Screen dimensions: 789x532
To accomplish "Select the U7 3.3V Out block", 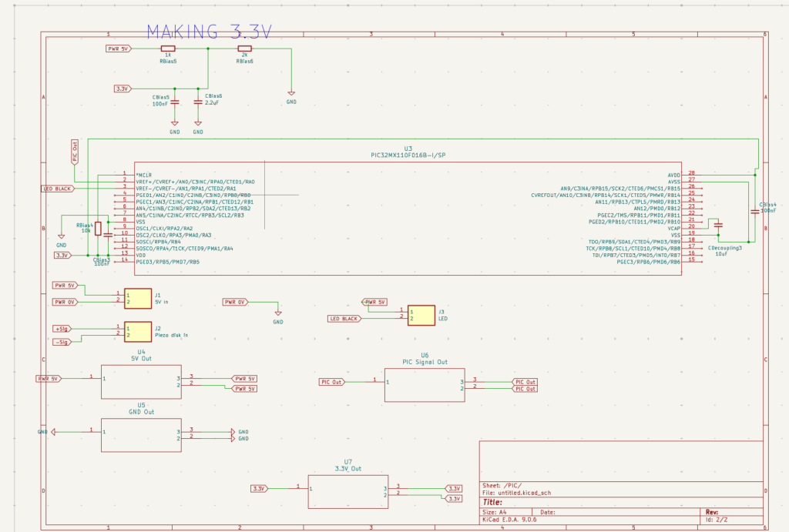I will [348, 492].
